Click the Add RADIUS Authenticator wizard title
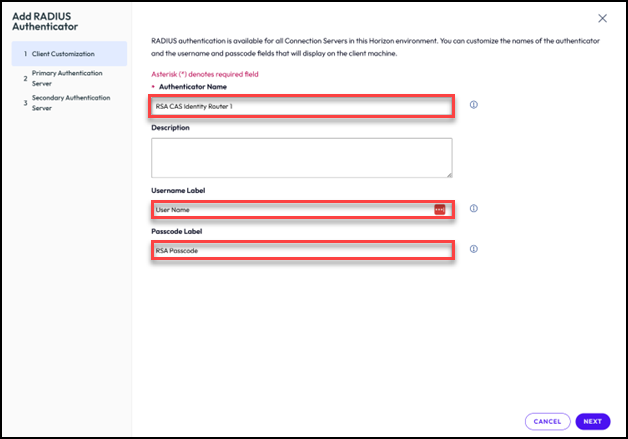628x439 pixels. (44, 21)
